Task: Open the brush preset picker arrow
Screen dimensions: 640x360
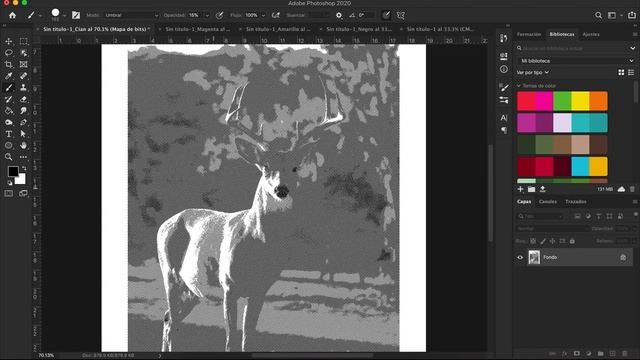Action: pyautogui.click(x=64, y=15)
